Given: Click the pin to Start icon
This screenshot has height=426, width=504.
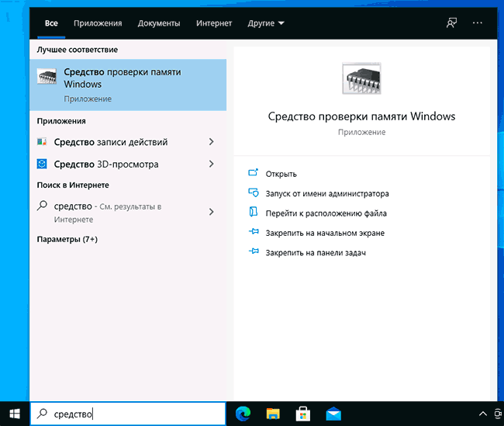Looking at the screenshot, I should pyautogui.click(x=254, y=231).
